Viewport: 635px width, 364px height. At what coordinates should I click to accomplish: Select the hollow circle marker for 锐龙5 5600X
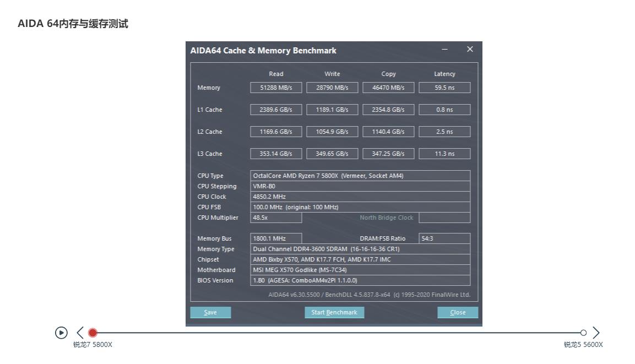tap(583, 333)
